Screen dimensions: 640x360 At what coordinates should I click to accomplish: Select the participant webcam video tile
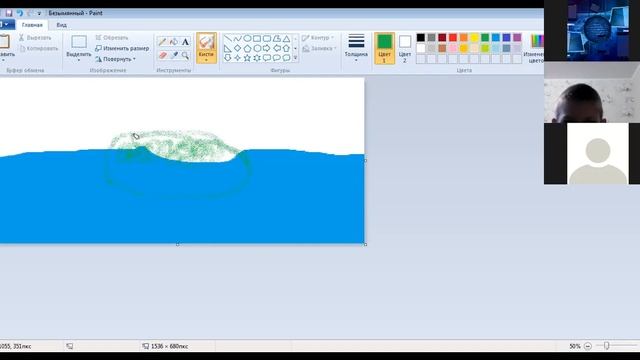pyautogui.click(x=592, y=92)
